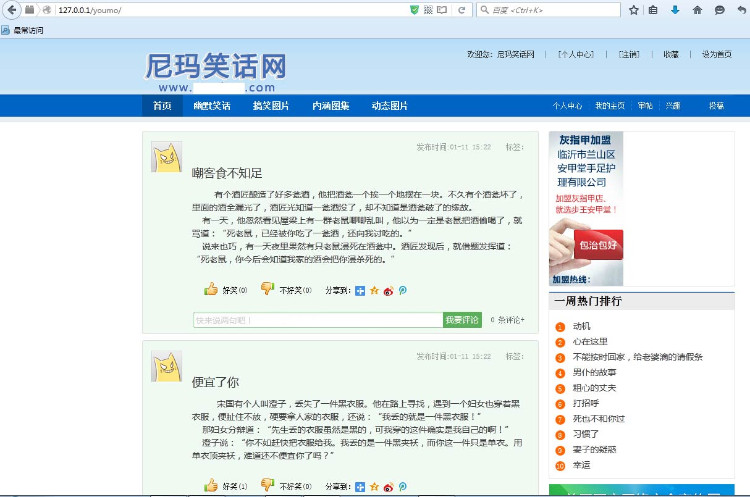
Task: Click the green shield icon in the address bar
Action: coord(415,10)
